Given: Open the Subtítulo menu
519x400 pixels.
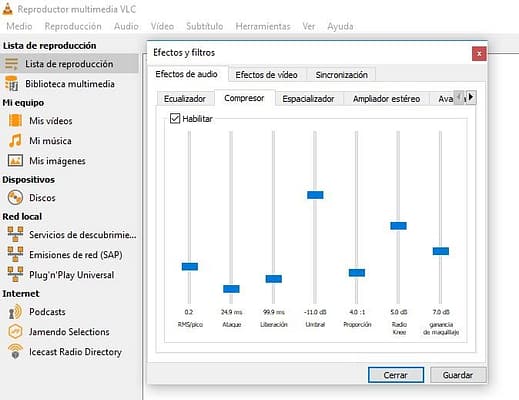Looking at the screenshot, I should point(204,26).
